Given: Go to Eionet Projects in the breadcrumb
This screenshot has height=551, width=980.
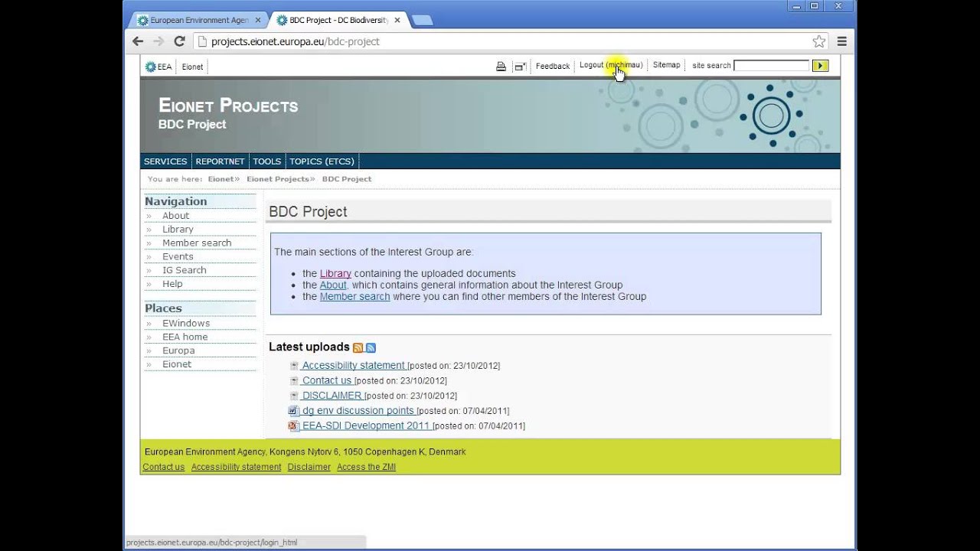Looking at the screenshot, I should coord(278,179).
